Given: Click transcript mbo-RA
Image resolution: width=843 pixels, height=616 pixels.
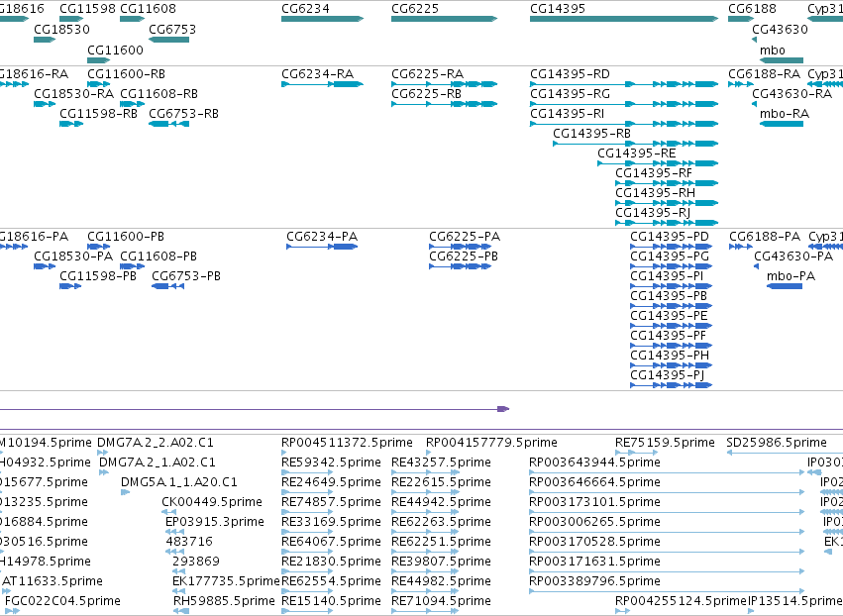Looking at the screenshot, I should tap(782, 124).
